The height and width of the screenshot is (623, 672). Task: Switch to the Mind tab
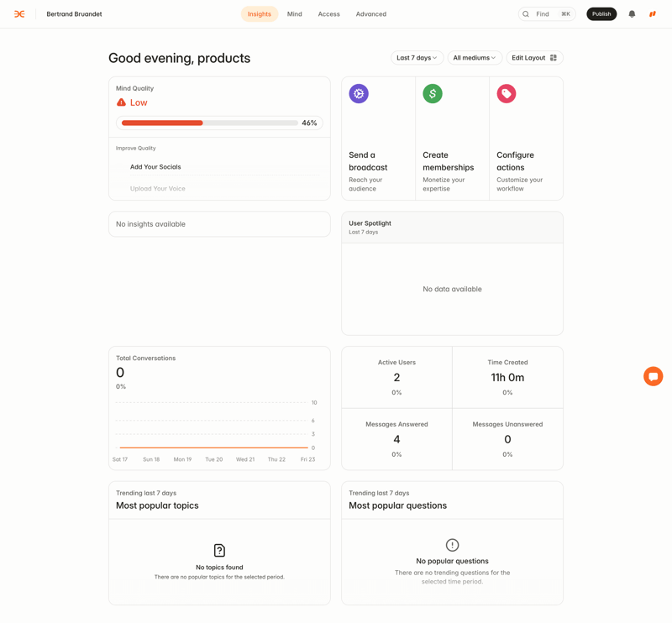coord(294,14)
